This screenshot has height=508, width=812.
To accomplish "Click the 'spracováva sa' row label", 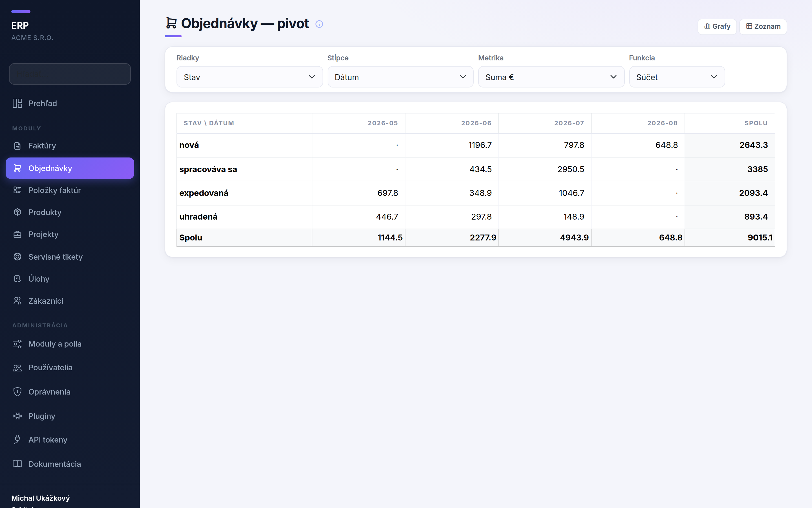I will [208, 169].
